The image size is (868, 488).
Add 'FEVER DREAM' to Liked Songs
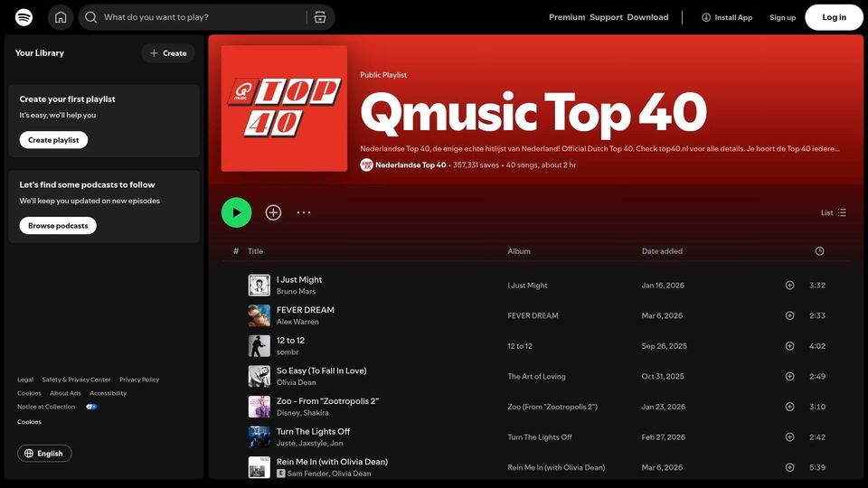click(790, 316)
